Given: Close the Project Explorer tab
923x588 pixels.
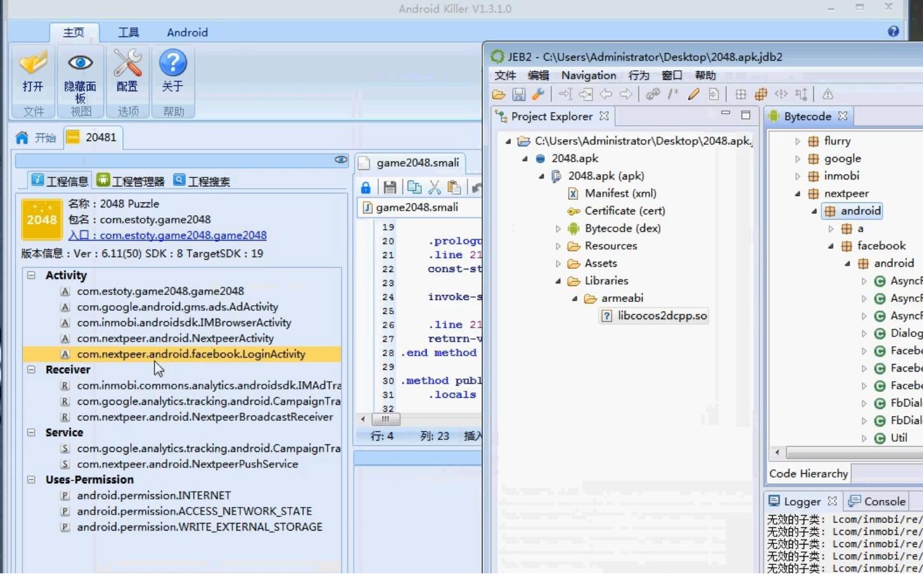Looking at the screenshot, I should coord(604,116).
